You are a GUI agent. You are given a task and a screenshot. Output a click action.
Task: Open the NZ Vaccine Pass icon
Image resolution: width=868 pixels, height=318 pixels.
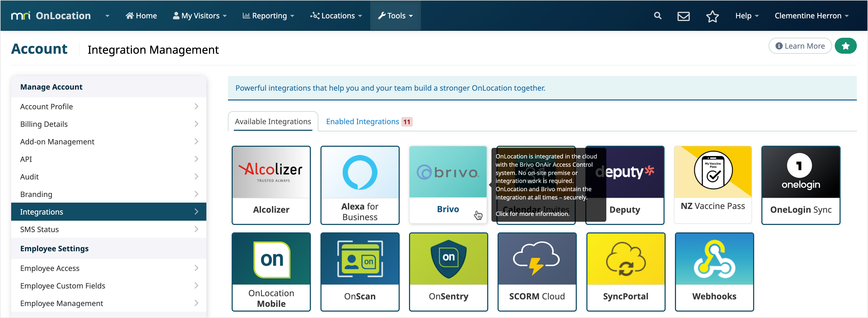click(713, 170)
